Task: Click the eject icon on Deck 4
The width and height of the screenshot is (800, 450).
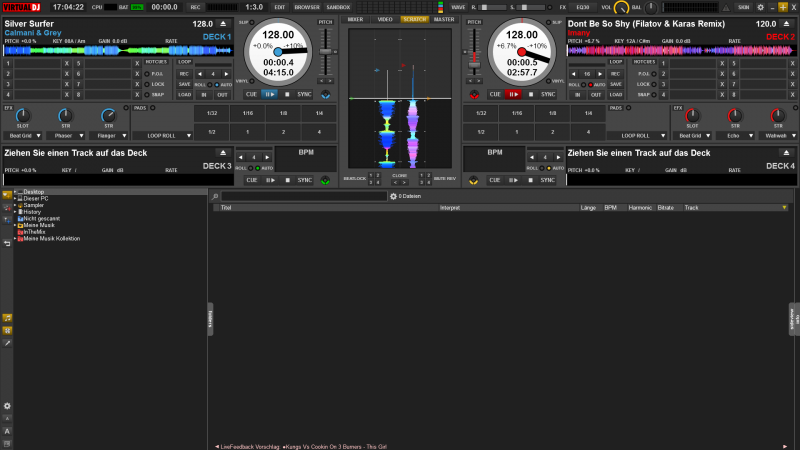Action: (786, 153)
